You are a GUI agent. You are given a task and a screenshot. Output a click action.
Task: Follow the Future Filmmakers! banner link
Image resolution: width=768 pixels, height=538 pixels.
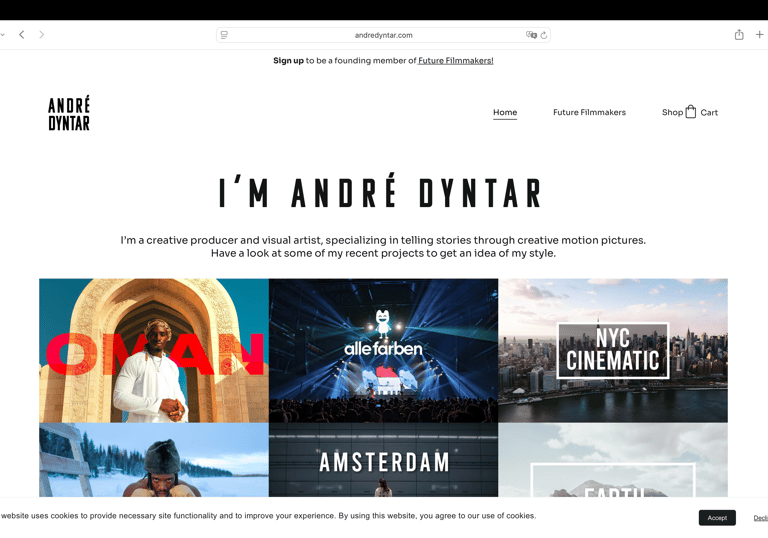(x=456, y=61)
